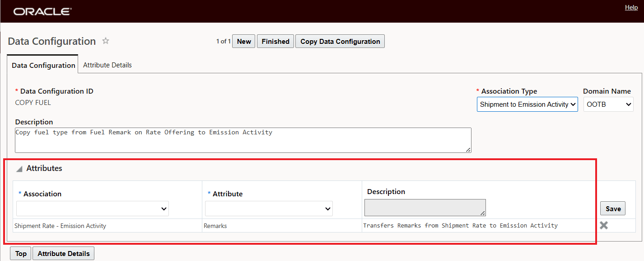
Task: Mark this Data Configuration as favorite
Action: click(x=105, y=41)
